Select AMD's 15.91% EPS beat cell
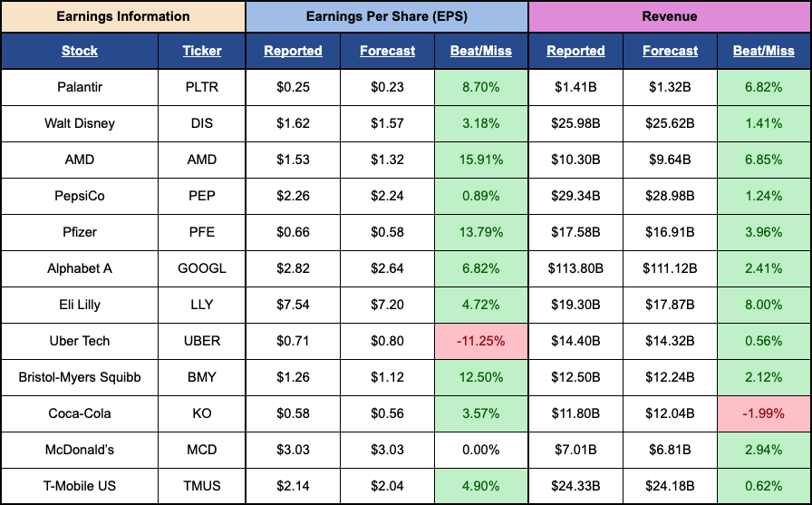Viewport: 812px width, 505px height. pyautogui.click(x=480, y=160)
